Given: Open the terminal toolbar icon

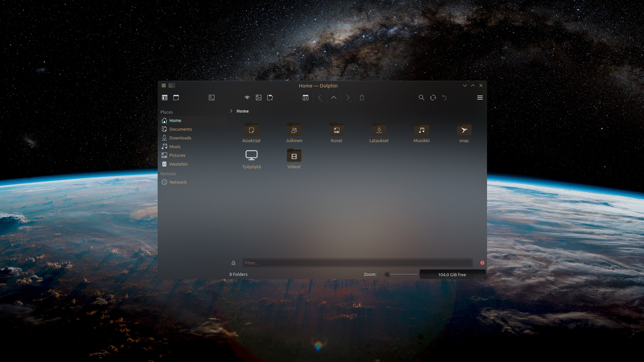Looking at the screenshot, I should pyautogui.click(x=212, y=98).
